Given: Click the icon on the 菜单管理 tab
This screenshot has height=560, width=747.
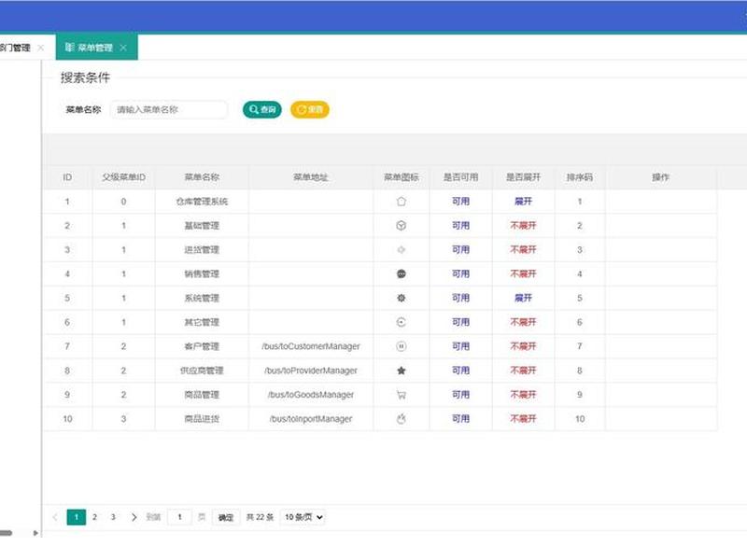Looking at the screenshot, I should pos(69,48).
